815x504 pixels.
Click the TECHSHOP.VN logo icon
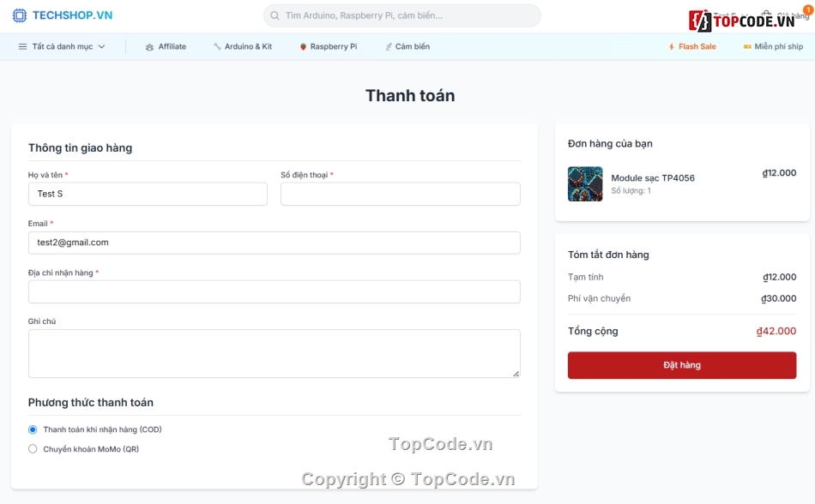coord(20,15)
